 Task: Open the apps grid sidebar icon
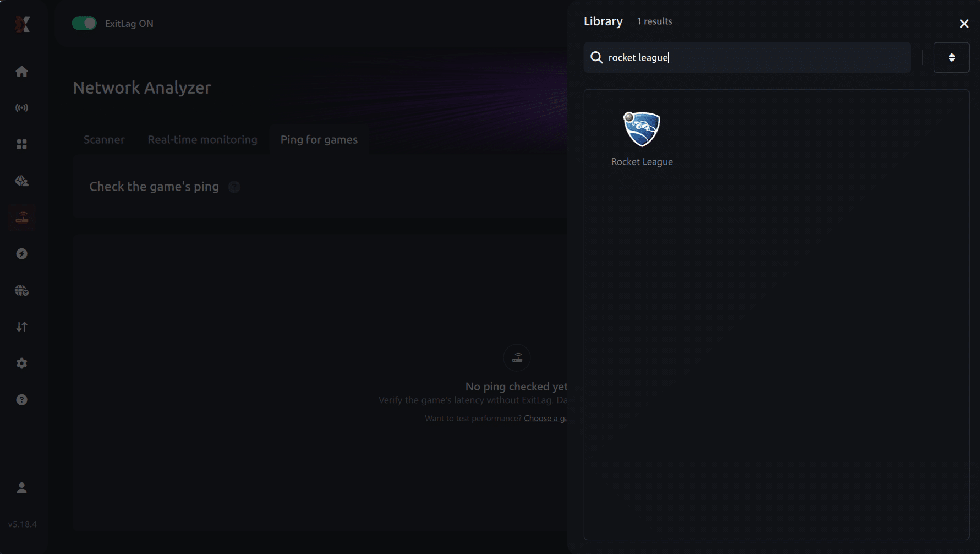(22, 144)
